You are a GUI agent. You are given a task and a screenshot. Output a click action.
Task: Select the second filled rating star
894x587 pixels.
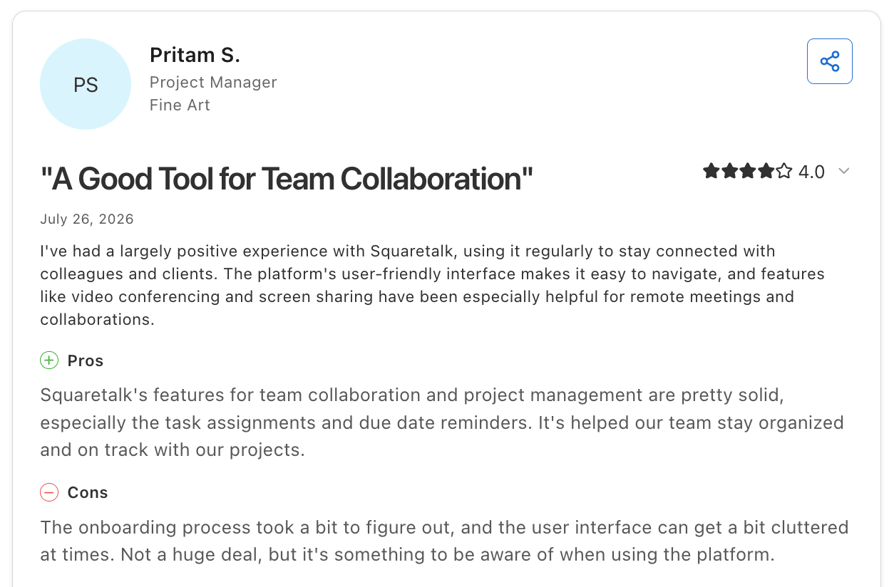pyautogui.click(x=730, y=170)
